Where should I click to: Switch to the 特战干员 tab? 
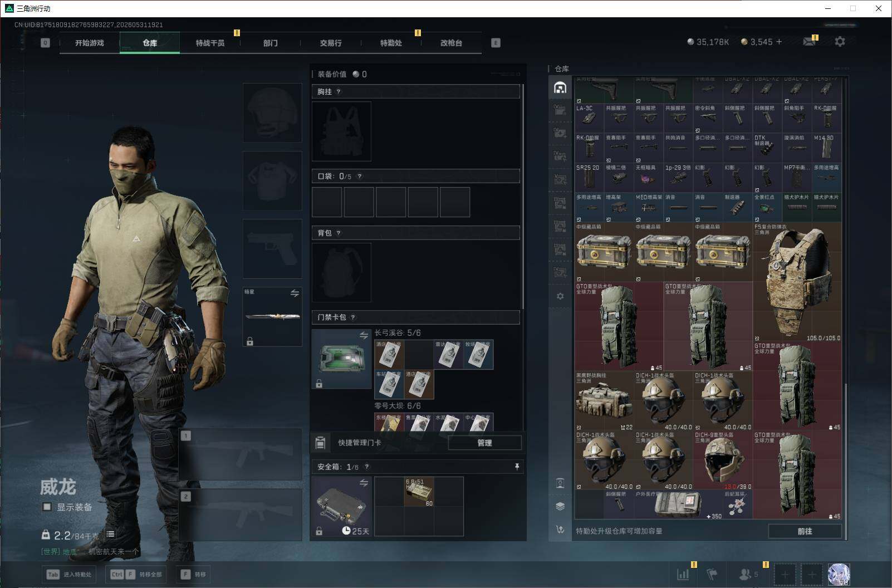[210, 43]
